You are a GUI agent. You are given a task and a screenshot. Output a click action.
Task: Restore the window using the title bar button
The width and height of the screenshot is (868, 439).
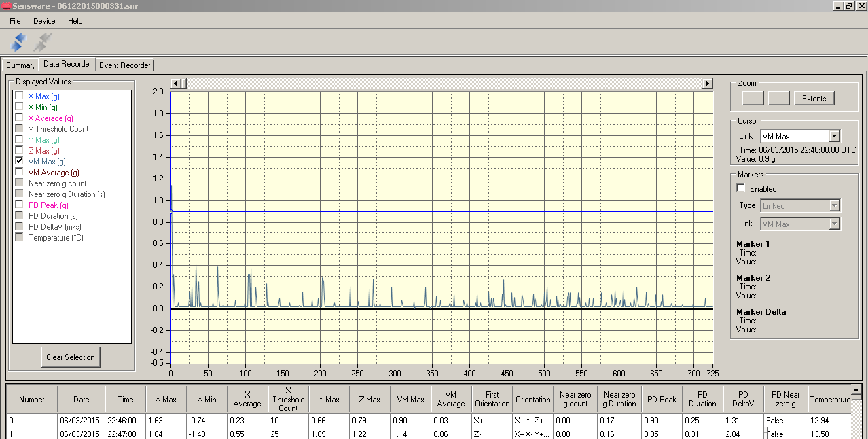849,5
